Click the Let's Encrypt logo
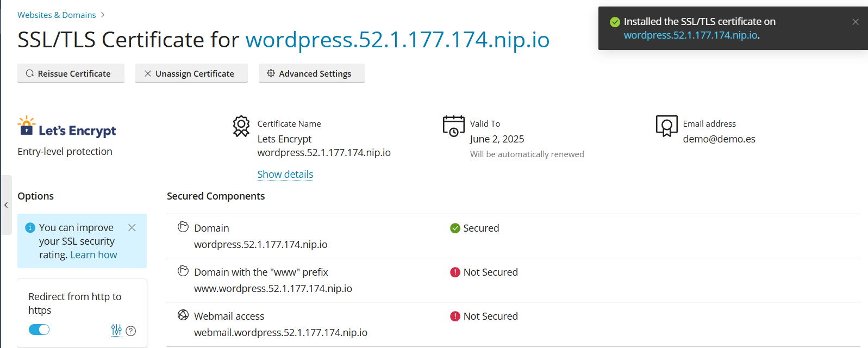The width and height of the screenshot is (868, 348). (x=66, y=127)
